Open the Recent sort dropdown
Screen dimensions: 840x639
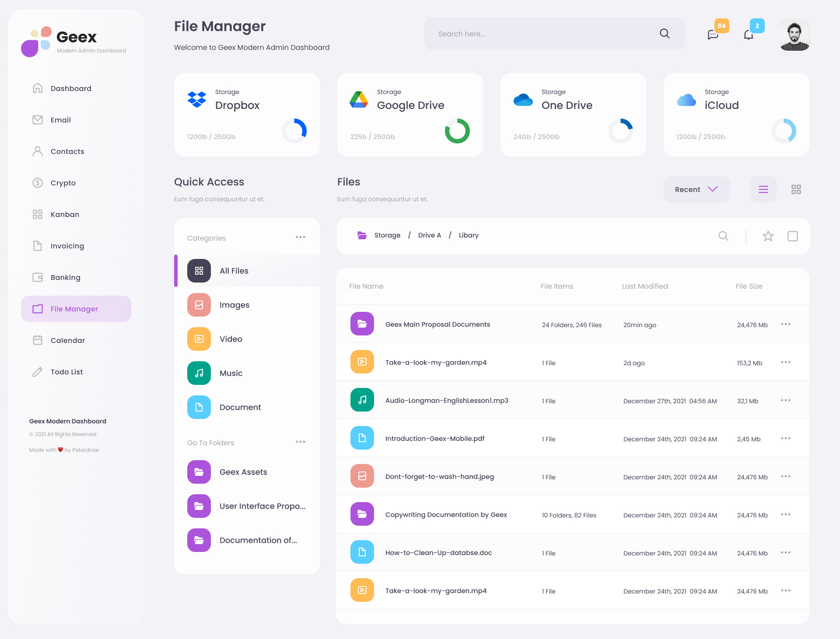pyautogui.click(x=696, y=189)
